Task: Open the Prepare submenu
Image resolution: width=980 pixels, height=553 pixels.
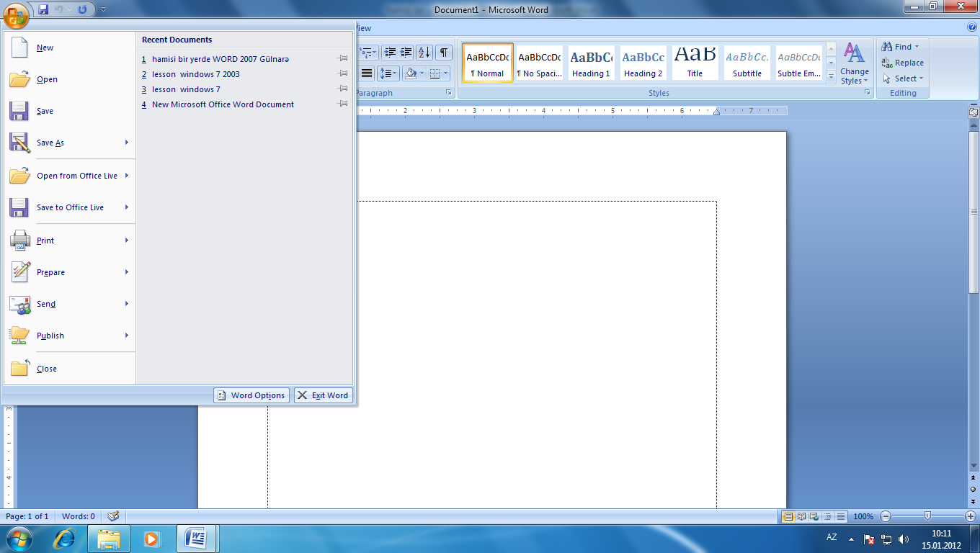Action: (69, 272)
